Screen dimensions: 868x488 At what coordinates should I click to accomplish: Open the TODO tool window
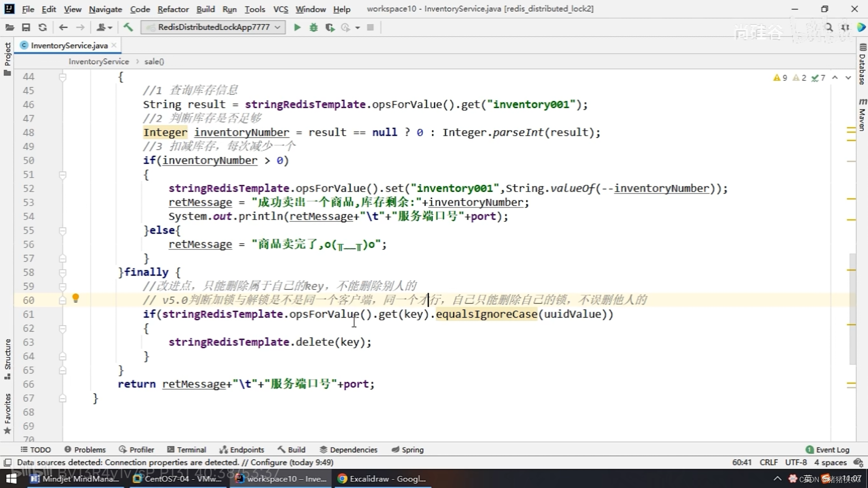36,450
